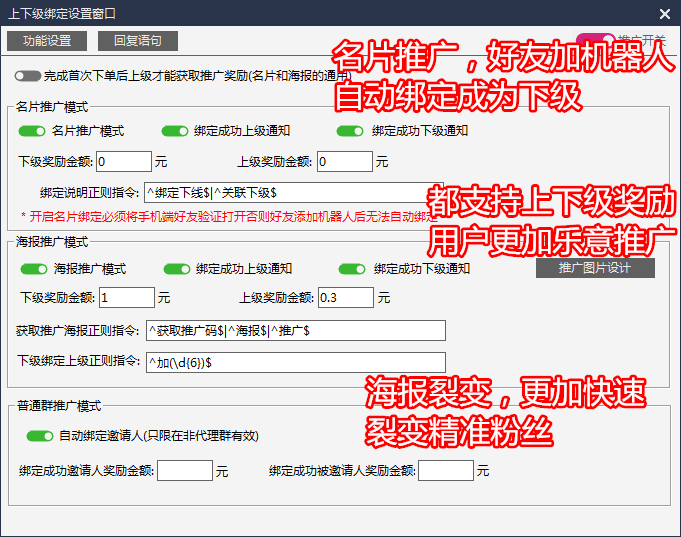Toggle 绑定成功下级通知 in 名片推广模式 section
The width and height of the screenshot is (681, 537).
coord(350,131)
